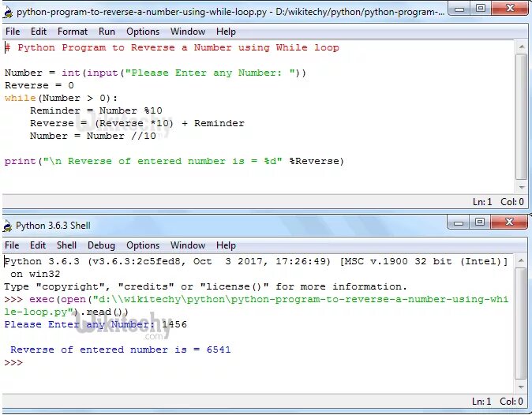The height and width of the screenshot is (415, 532).
Task: Click the comment line '# Python Program to Reverse'
Action: pyautogui.click(x=172, y=47)
